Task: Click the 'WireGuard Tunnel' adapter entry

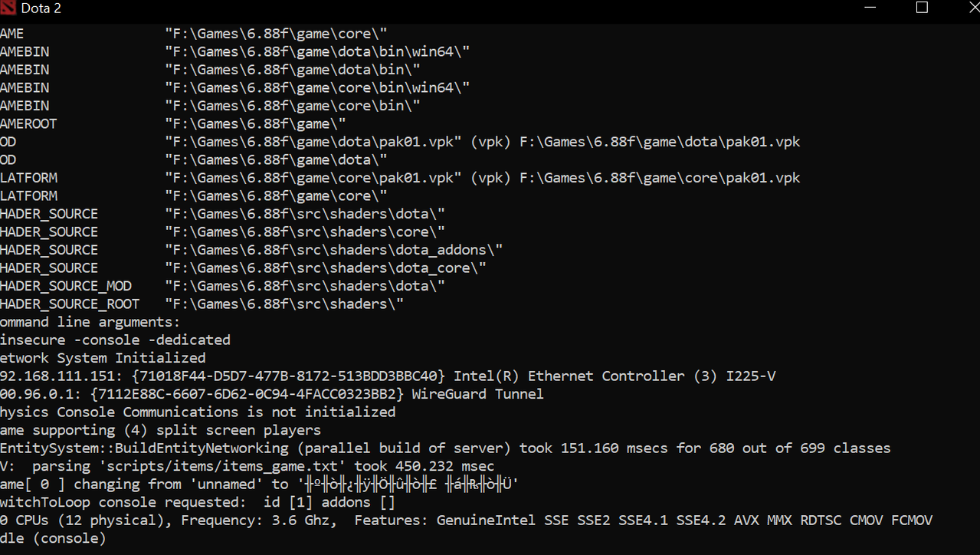Action: [477, 394]
